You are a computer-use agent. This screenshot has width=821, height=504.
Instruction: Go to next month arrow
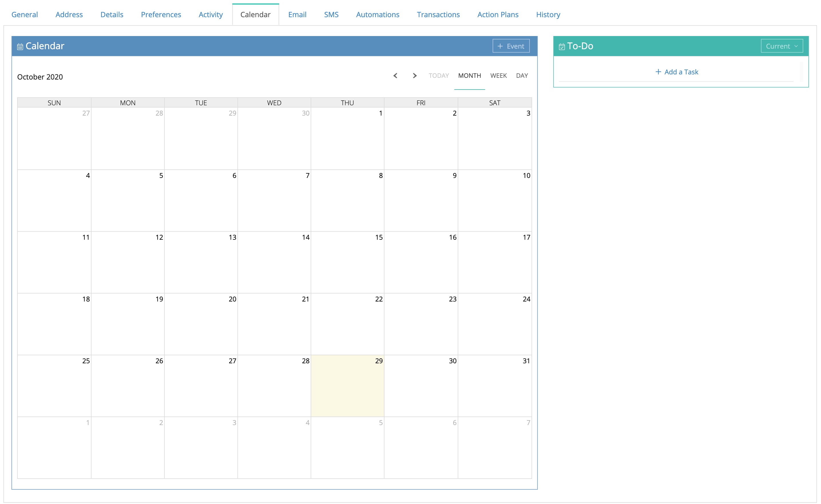coord(414,76)
